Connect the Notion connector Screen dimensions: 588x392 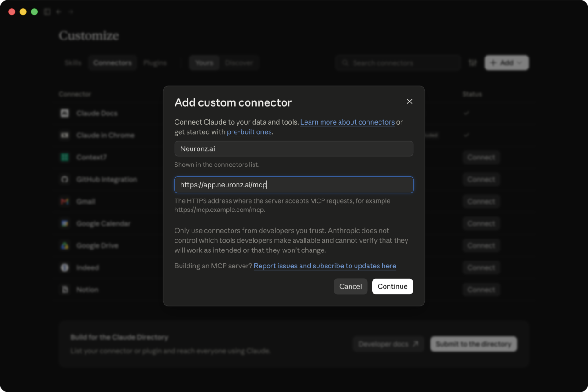[481, 290]
